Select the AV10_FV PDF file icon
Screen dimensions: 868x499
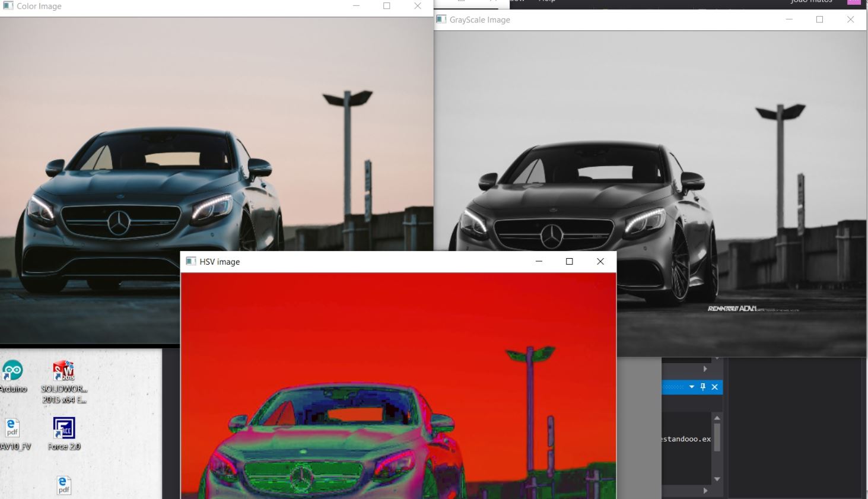(13, 434)
